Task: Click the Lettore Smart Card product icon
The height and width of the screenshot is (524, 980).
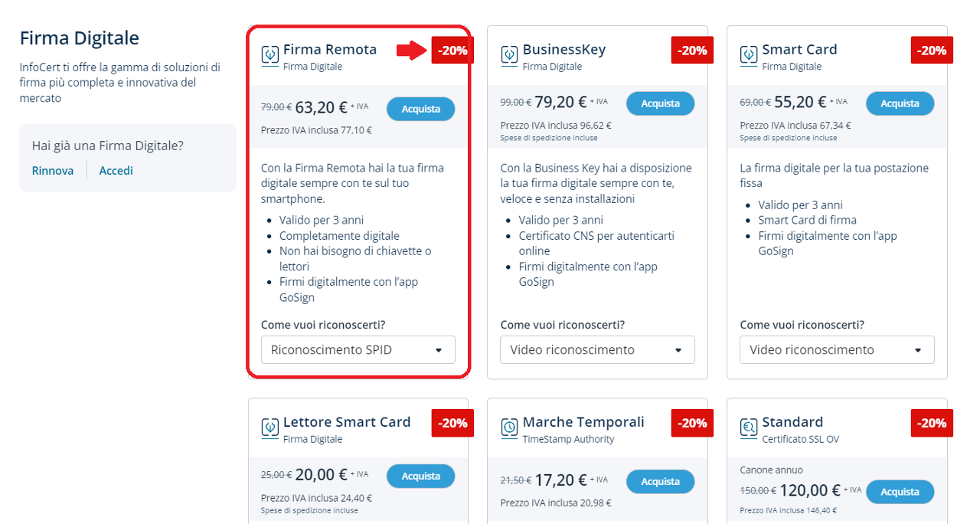Action: (x=269, y=427)
